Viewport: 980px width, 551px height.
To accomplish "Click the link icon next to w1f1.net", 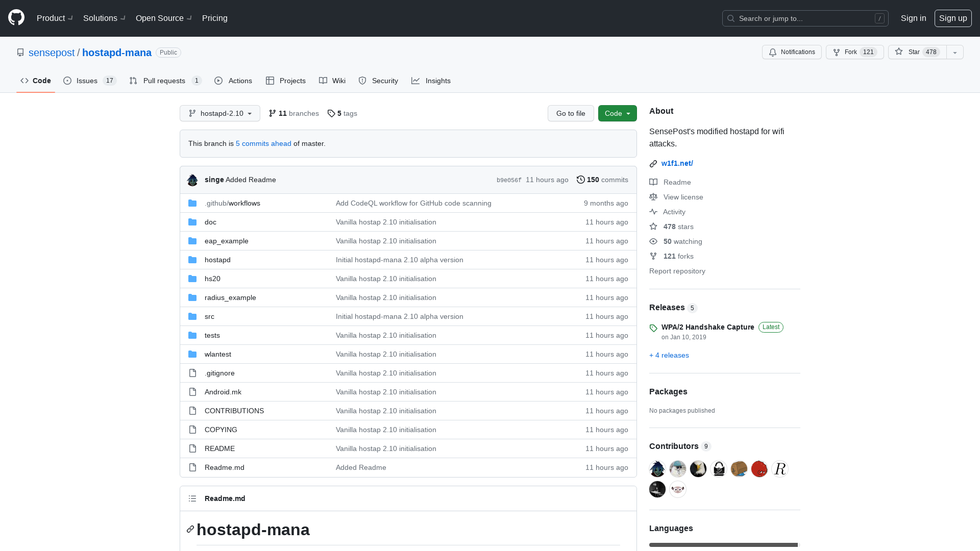I will 653,163.
